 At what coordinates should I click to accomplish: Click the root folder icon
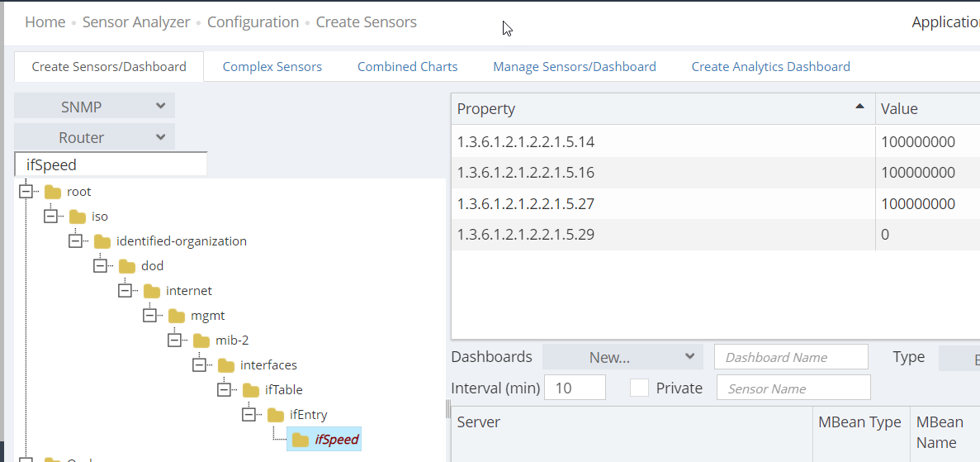point(53,192)
